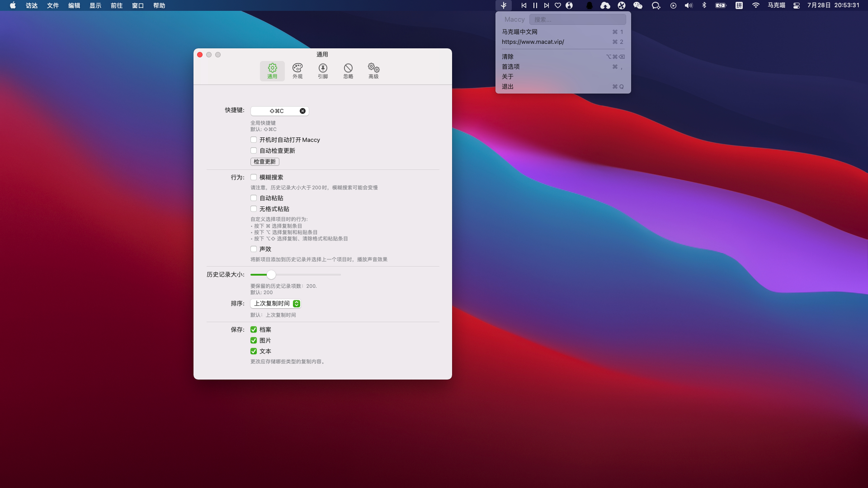This screenshot has height=488, width=868.
Task: Enable the 声效 sound effect checkbox
Action: coord(254,249)
